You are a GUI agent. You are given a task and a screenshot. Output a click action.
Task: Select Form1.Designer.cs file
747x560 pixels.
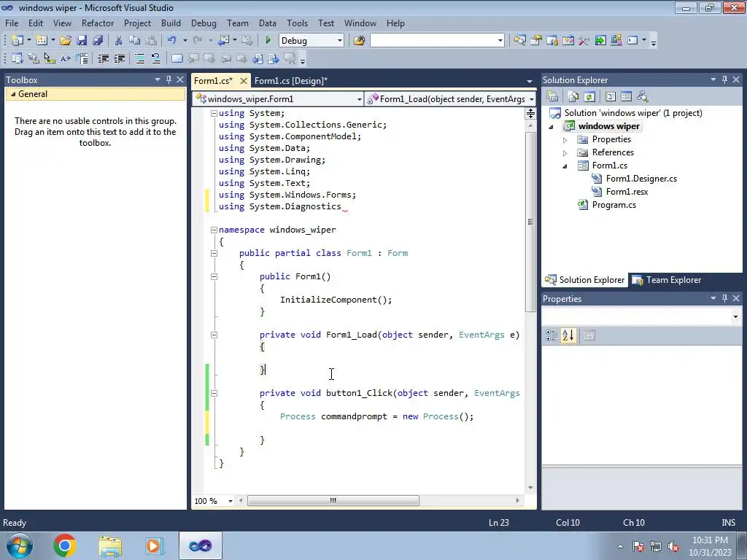tap(641, 179)
